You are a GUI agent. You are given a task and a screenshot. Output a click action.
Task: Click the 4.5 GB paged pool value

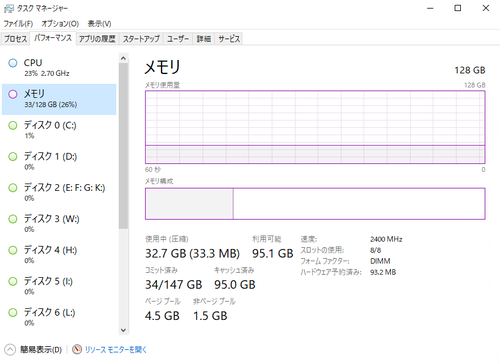[x=162, y=316]
